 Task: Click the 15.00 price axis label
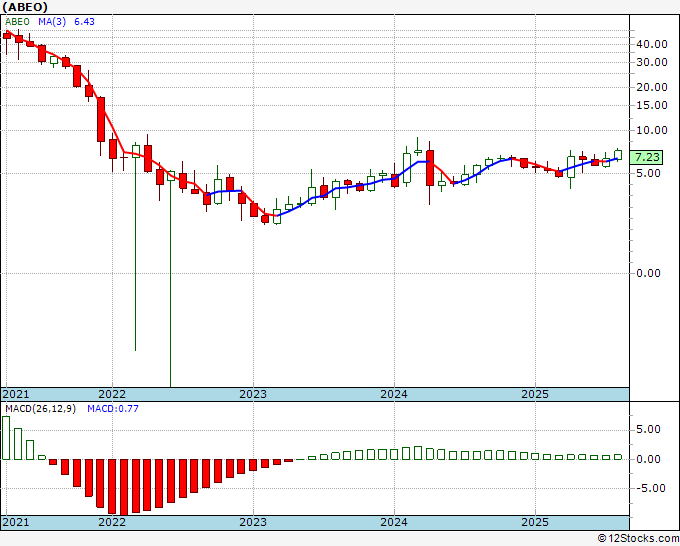(x=651, y=105)
